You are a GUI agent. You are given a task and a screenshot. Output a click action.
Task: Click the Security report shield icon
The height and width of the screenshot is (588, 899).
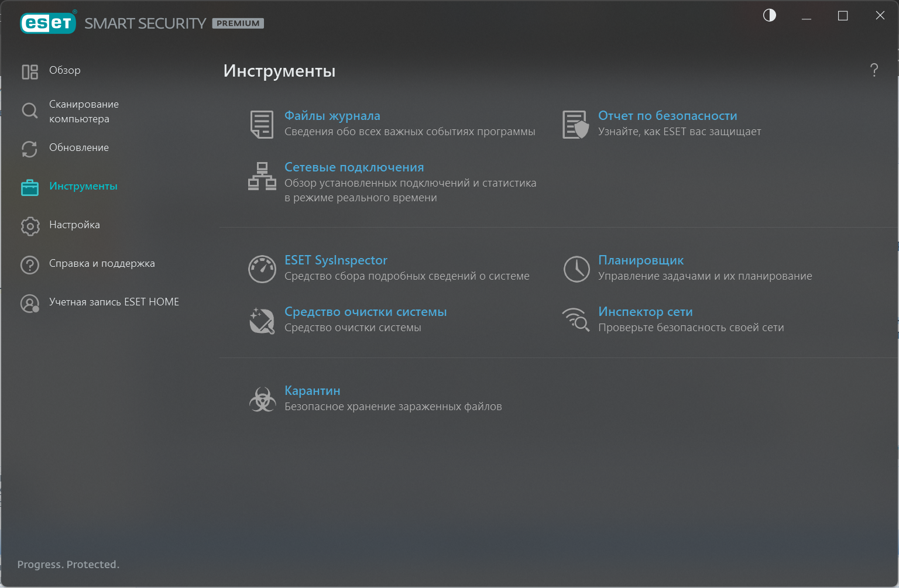(x=575, y=124)
